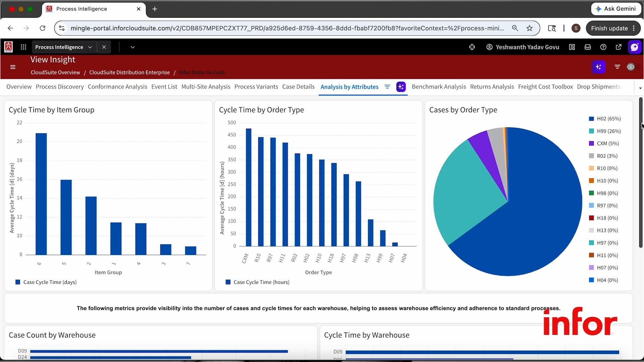Toggle the H02 (65%) legend entry
The image size is (644, 362).
pos(605,119)
